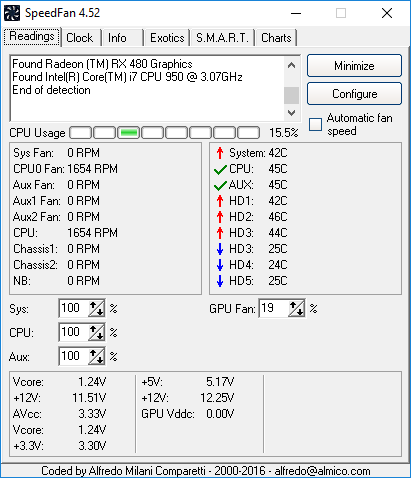The height and width of the screenshot is (478, 411).
Task: Select the 'Found Radeon (TM) RX 480 Graphics' line
Action: [102, 64]
